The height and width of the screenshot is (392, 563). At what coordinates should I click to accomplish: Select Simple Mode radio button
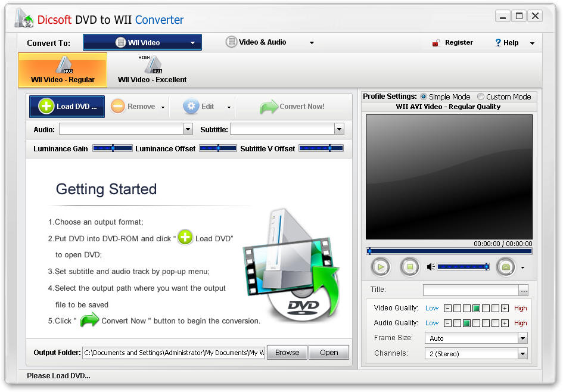[424, 97]
